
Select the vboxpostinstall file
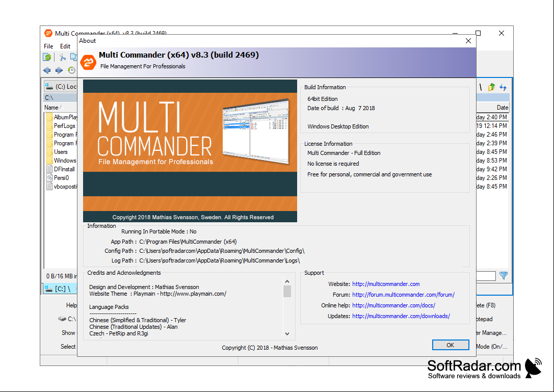pyautogui.click(x=62, y=187)
